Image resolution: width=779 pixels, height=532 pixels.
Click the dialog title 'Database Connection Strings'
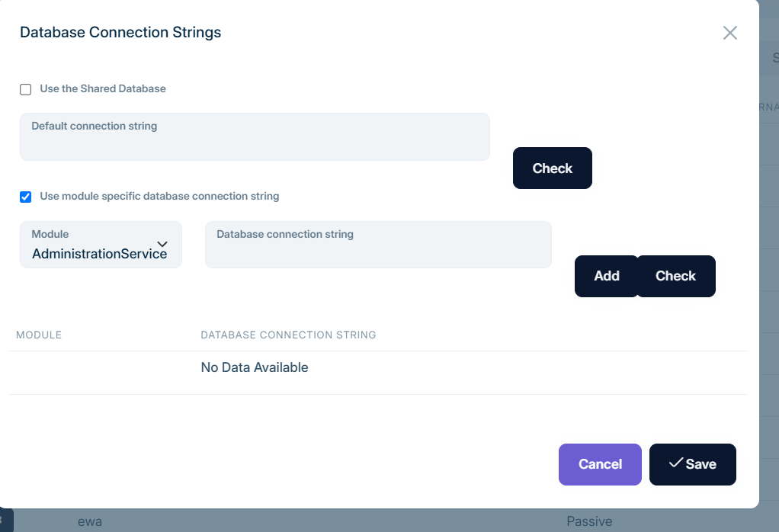(x=120, y=32)
